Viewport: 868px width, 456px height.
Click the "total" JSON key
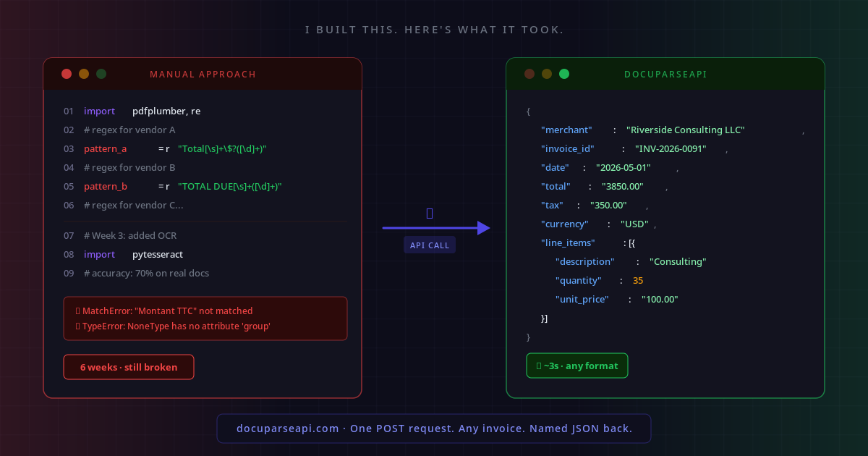556,187
